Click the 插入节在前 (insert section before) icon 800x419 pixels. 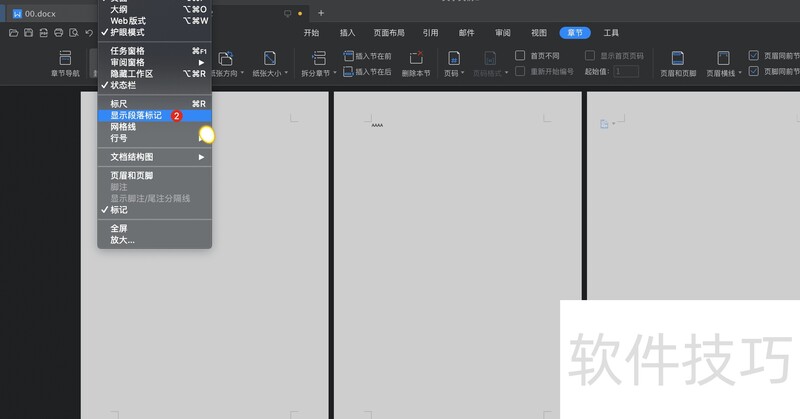point(348,57)
